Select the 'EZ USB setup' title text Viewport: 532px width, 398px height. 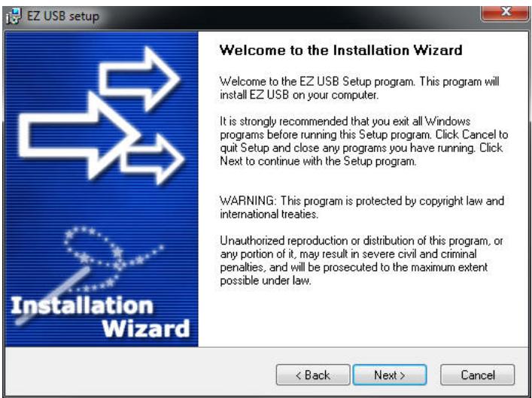tap(63, 17)
